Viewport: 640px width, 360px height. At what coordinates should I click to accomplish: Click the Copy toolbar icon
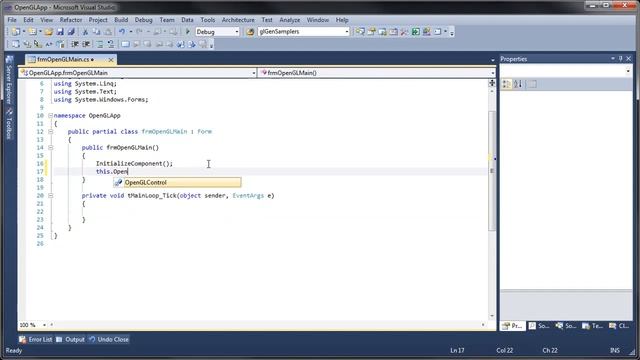pyautogui.click(x=96, y=32)
